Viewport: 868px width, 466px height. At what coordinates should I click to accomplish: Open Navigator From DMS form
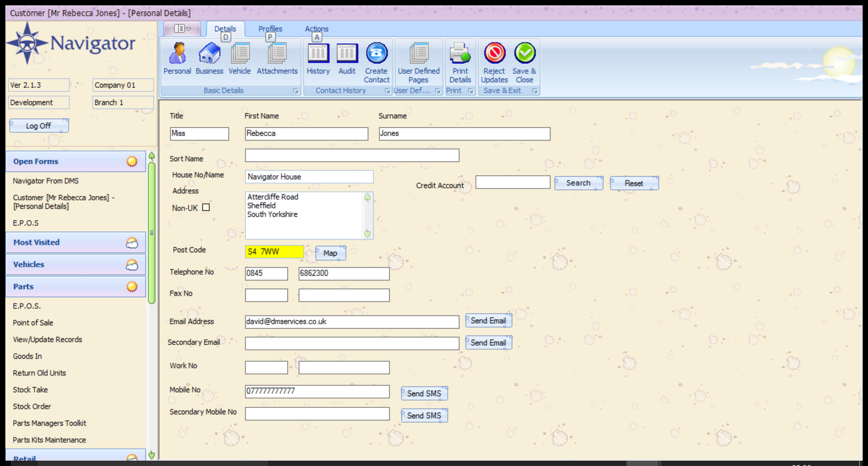click(46, 181)
